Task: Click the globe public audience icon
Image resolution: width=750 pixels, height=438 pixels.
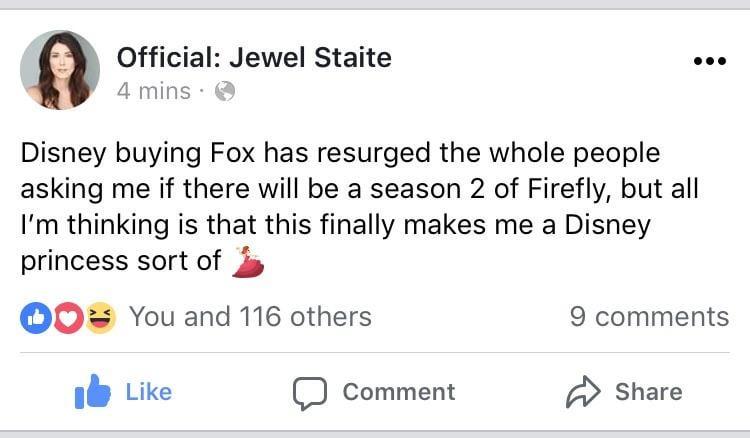Action: pos(226,92)
